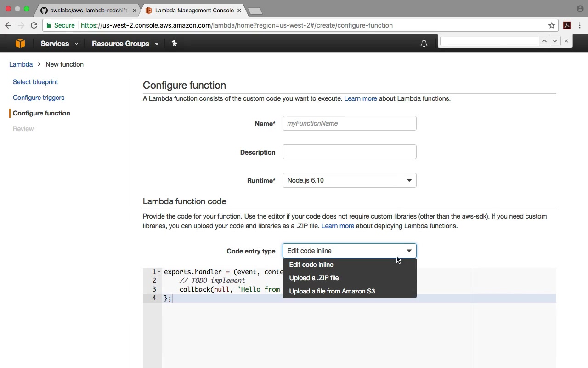The height and width of the screenshot is (368, 588).
Task: Open the Resource Groups menu
Action: click(125, 44)
